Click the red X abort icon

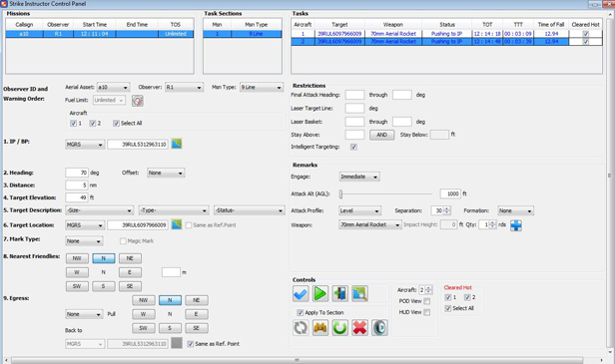click(359, 327)
